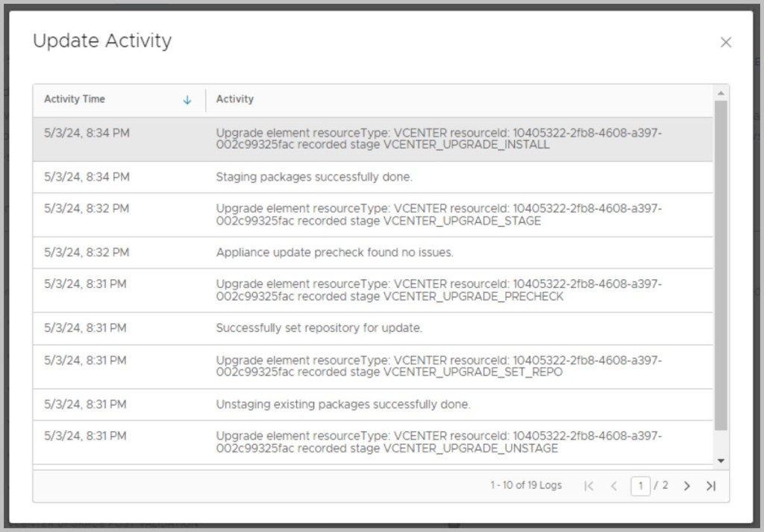This screenshot has width=764, height=532.
Task: Click the Activity column header
Action: tap(235, 99)
